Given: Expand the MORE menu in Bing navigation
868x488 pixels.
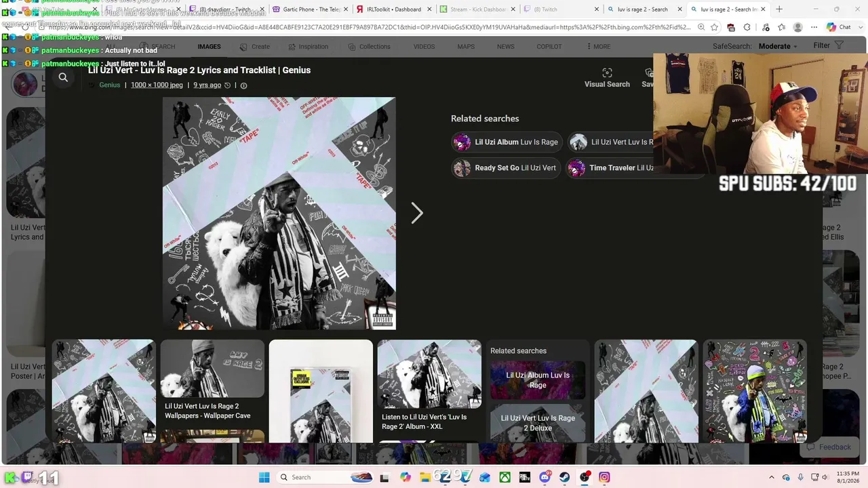Looking at the screenshot, I should click(598, 47).
